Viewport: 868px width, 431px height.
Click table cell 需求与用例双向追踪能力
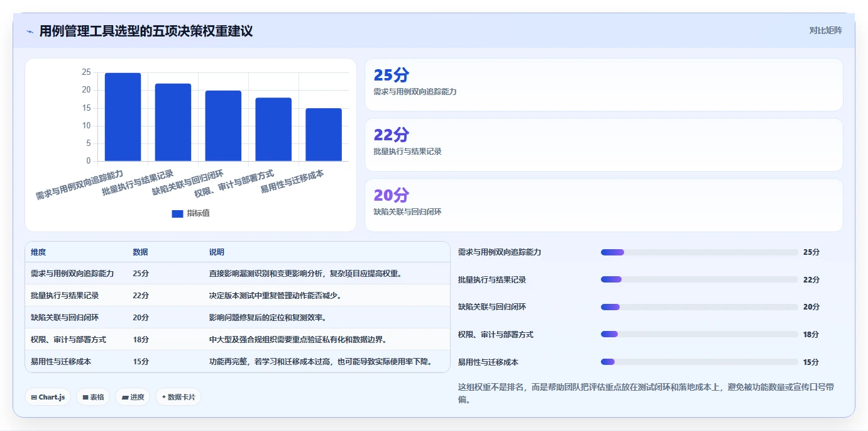72,274
